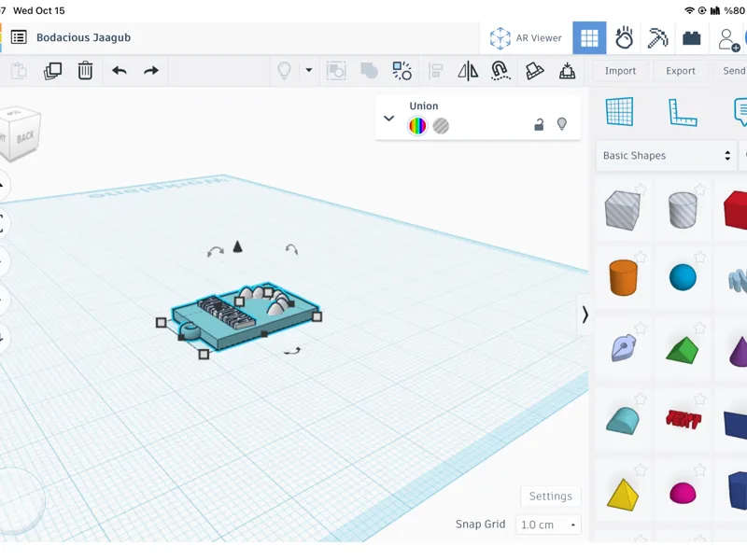Image resolution: width=747 pixels, height=560 pixels.
Task: Click the Import button
Action: [x=620, y=71]
